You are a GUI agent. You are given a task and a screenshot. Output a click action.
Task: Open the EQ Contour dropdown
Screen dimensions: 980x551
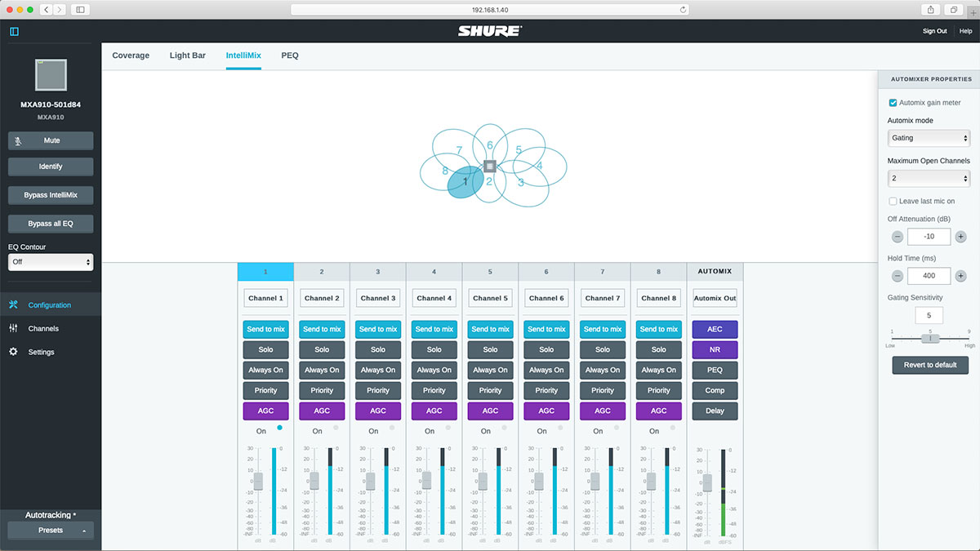point(51,262)
